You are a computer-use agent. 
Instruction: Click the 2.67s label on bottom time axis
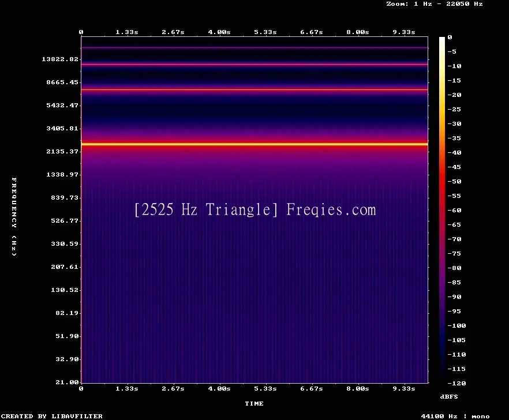173,388
